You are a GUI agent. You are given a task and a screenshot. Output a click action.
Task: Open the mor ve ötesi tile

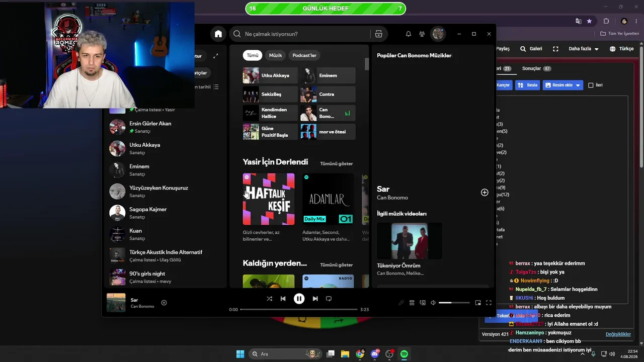pyautogui.click(x=328, y=132)
